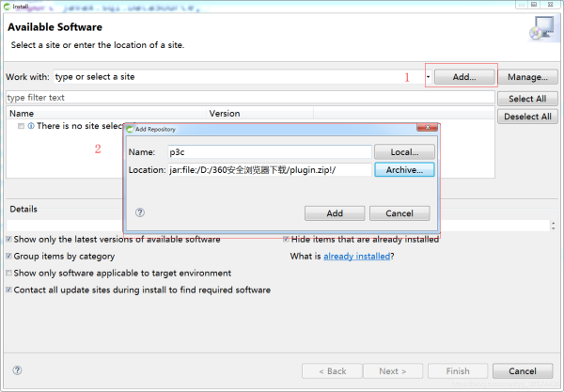
Task: Click the info icon beside 'There is no site'
Action: click(31, 126)
